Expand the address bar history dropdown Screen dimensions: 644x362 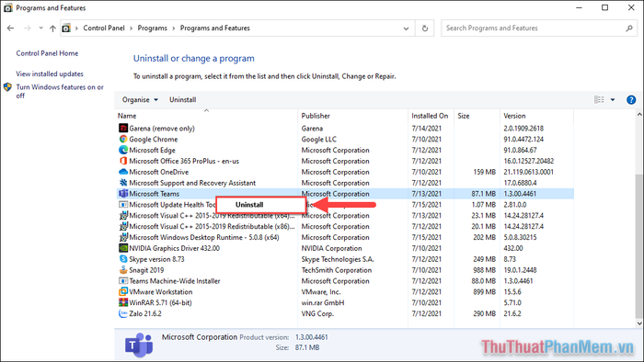click(x=406, y=28)
